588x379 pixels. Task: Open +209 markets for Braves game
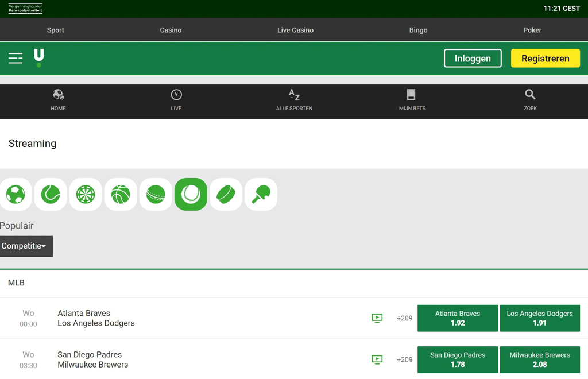click(x=404, y=318)
